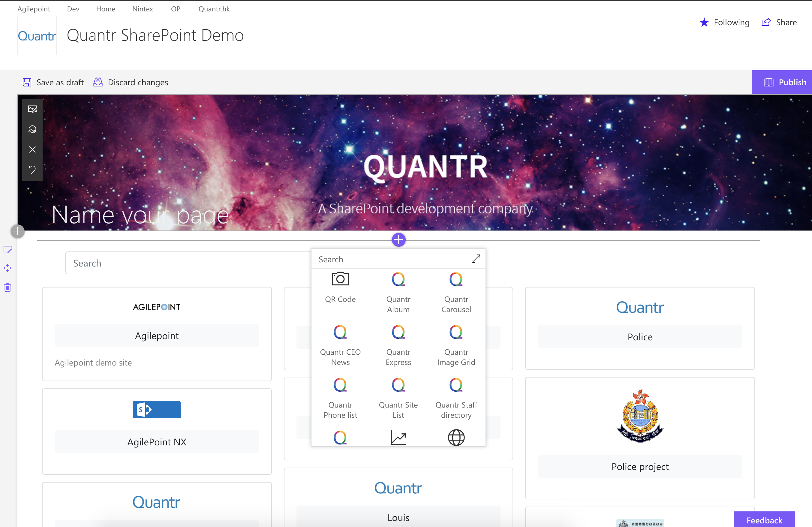Open Nintex in top navigation
Viewport: 812px width, 527px height.
click(x=143, y=9)
